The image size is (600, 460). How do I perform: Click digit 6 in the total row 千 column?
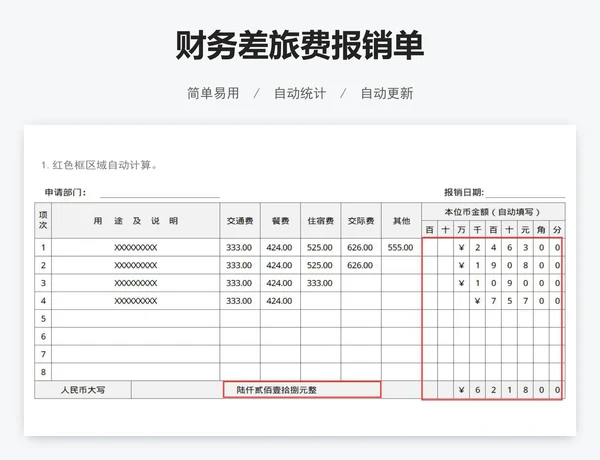[478, 390]
